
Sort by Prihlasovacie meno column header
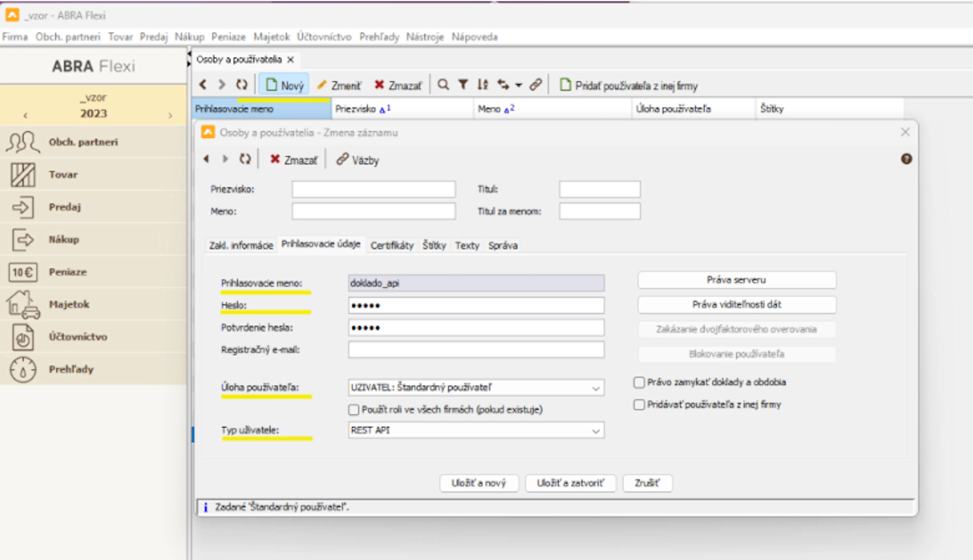point(261,109)
